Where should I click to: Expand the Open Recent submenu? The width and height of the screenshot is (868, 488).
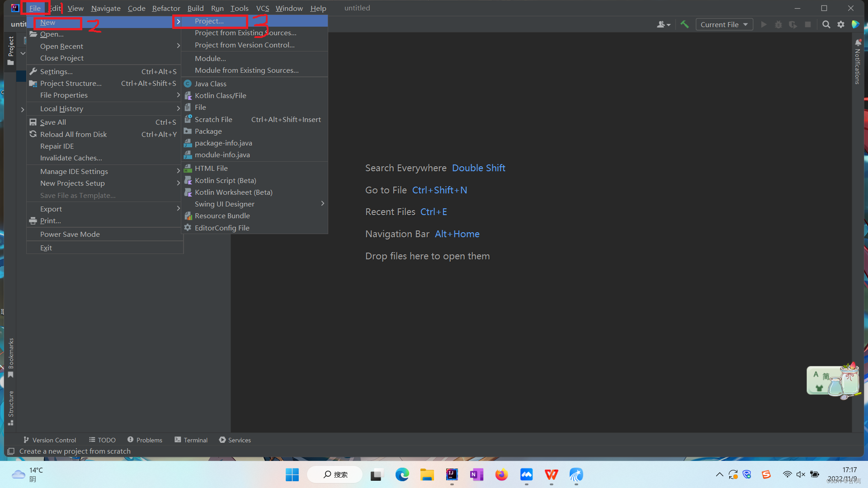point(61,46)
